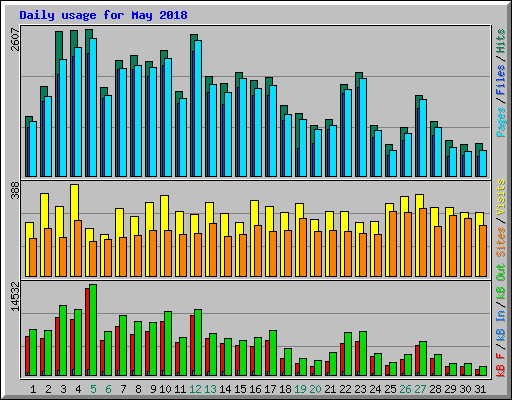Image resolution: width=512 pixels, height=400 pixels.
Task: Click the 14532 kB axis value
Action: click(x=15, y=296)
